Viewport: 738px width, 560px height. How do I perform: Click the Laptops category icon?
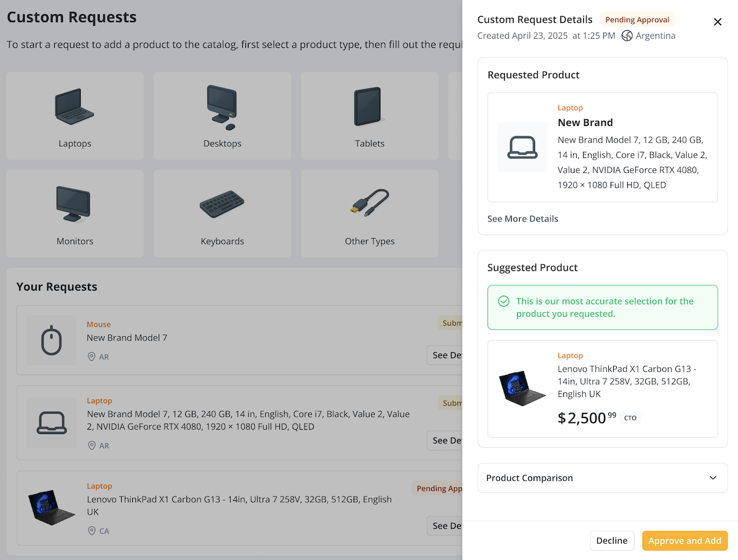74,107
